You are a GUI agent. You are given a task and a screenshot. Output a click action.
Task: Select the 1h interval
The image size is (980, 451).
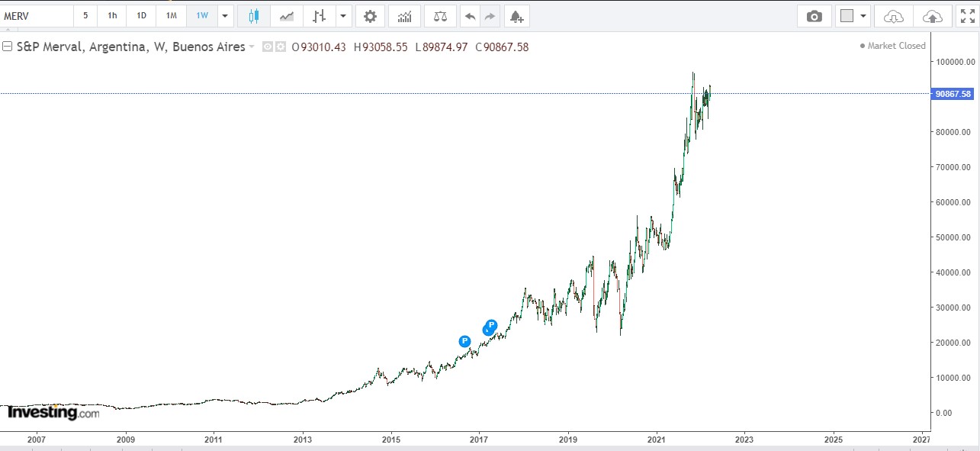pyautogui.click(x=112, y=15)
